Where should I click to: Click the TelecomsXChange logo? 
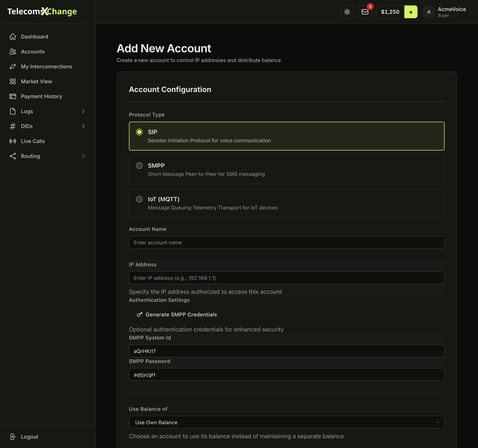point(42,12)
